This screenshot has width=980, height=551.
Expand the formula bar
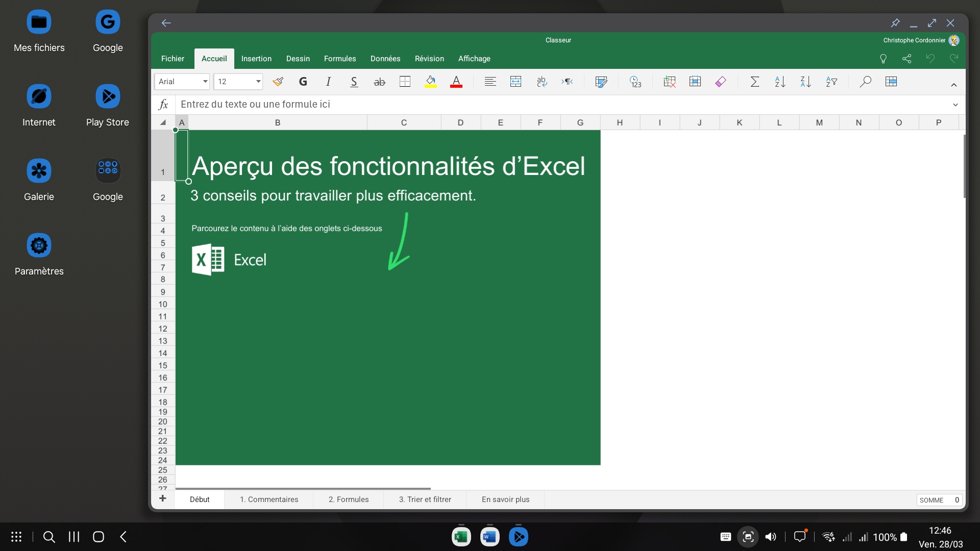click(x=955, y=105)
